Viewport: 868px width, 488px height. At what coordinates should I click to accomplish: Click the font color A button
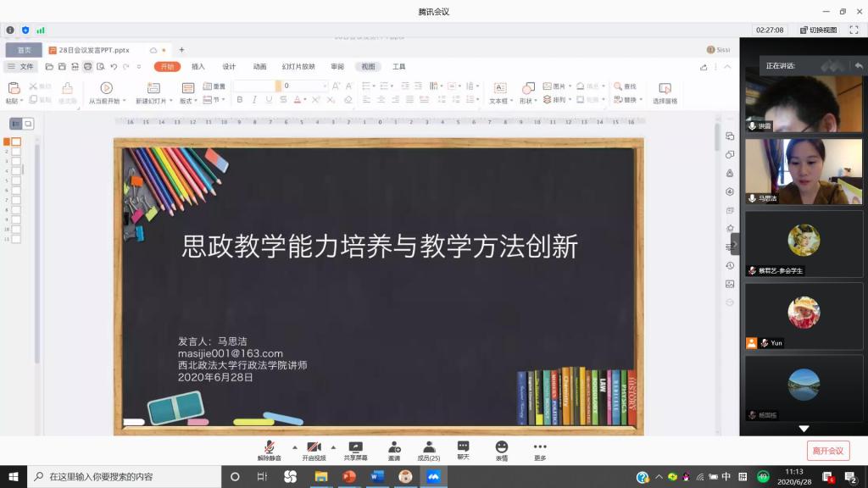click(298, 100)
